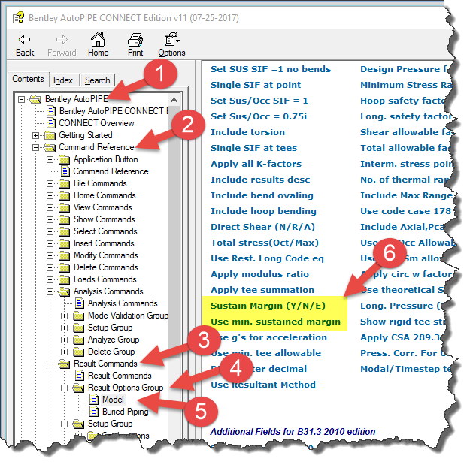Open Sustain Margin (Y/N/E) link
The height and width of the screenshot is (468, 476).
click(268, 306)
